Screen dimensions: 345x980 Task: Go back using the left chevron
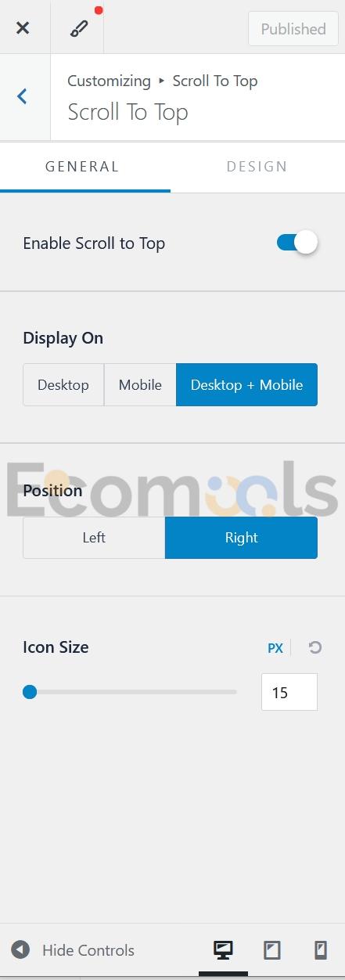click(x=23, y=96)
